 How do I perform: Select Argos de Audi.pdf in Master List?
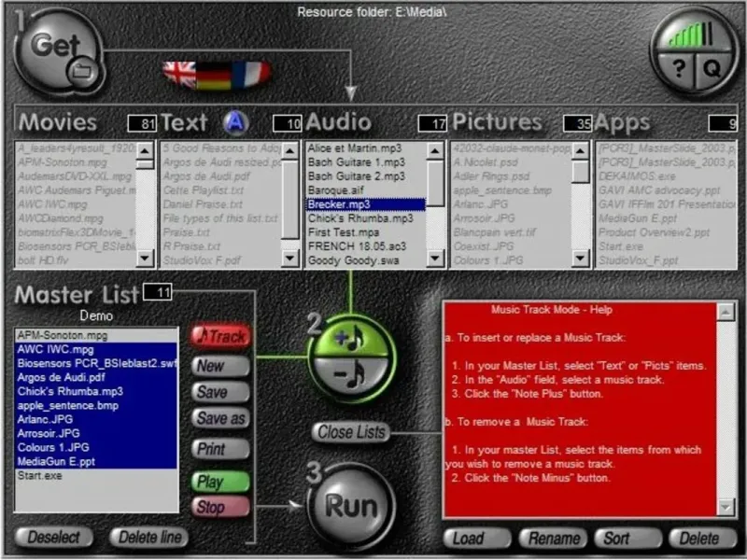pyautogui.click(x=97, y=378)
